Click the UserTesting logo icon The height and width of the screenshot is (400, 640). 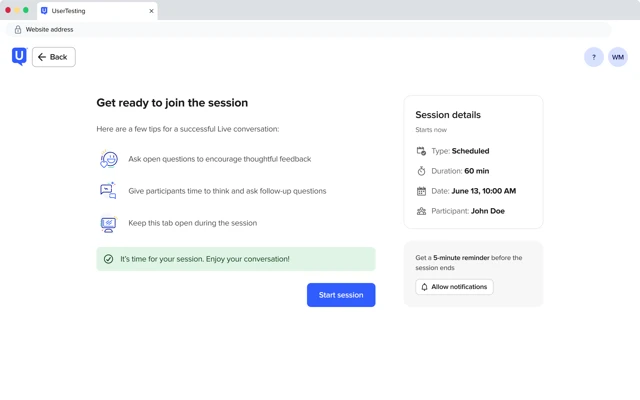[x=19, y=56]
